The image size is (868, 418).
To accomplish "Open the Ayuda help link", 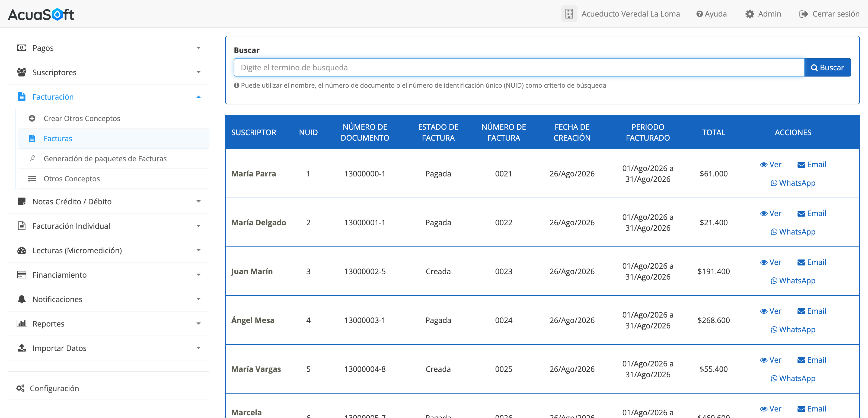I will tap(711, 14).
